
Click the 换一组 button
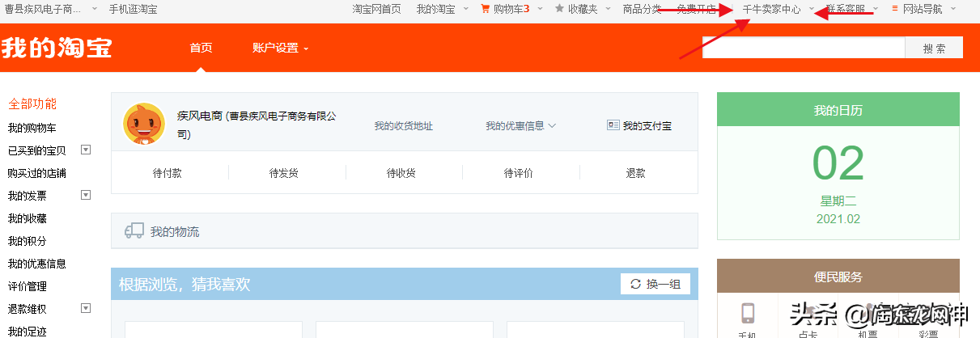(655, 284)
